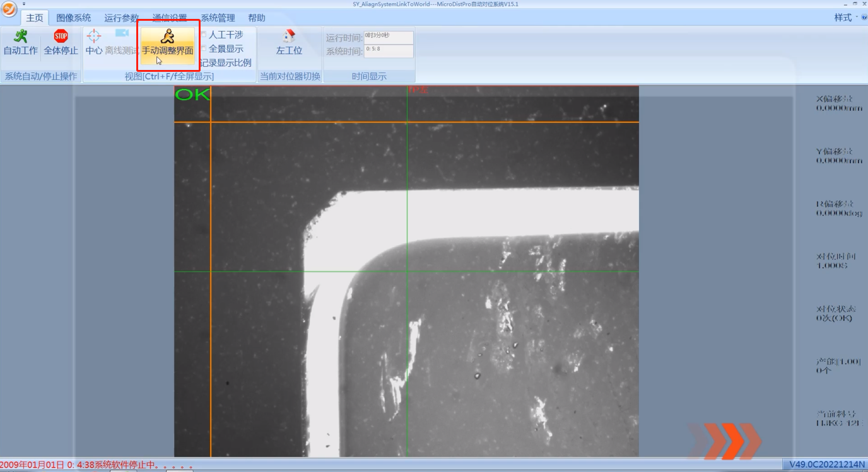Toggle the 全景显示 checkbox
Viewport: 868px width, 472px height.
[x=203, y=49]
